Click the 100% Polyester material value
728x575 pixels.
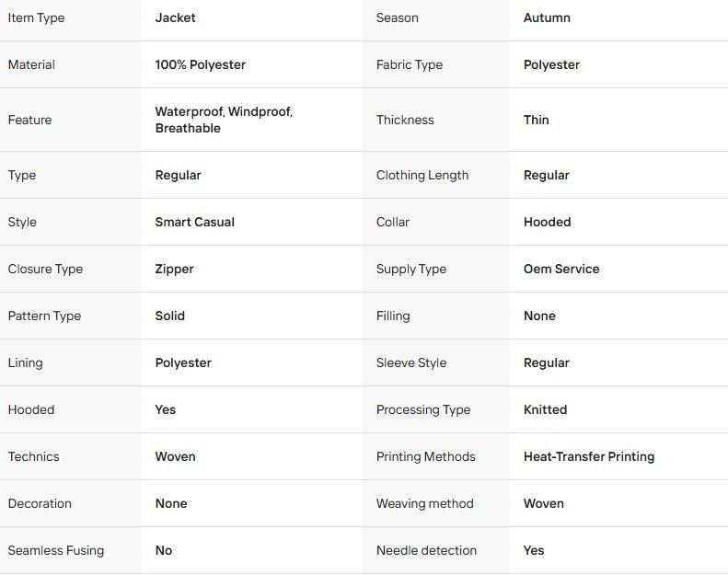200,64
